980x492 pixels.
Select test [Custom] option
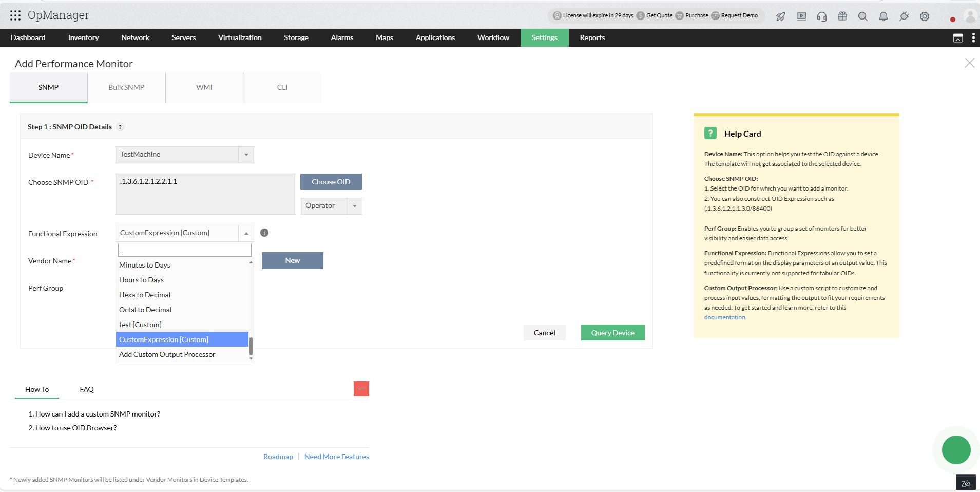point(182,325)
